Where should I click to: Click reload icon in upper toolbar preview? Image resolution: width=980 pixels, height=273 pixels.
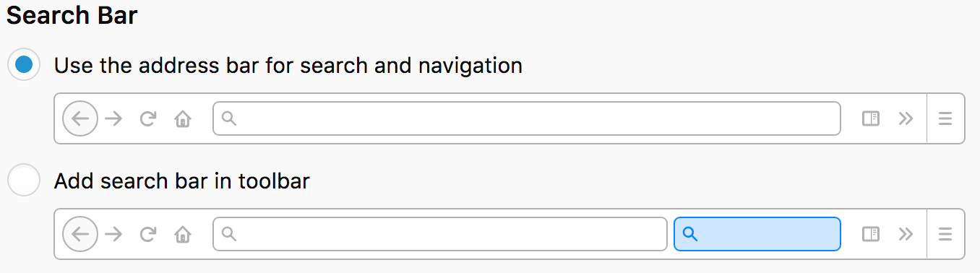(148, 118)
